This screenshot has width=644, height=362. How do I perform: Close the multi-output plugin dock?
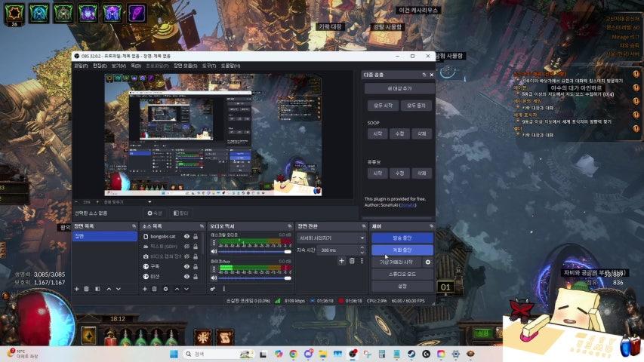click(x=432, y=75)
